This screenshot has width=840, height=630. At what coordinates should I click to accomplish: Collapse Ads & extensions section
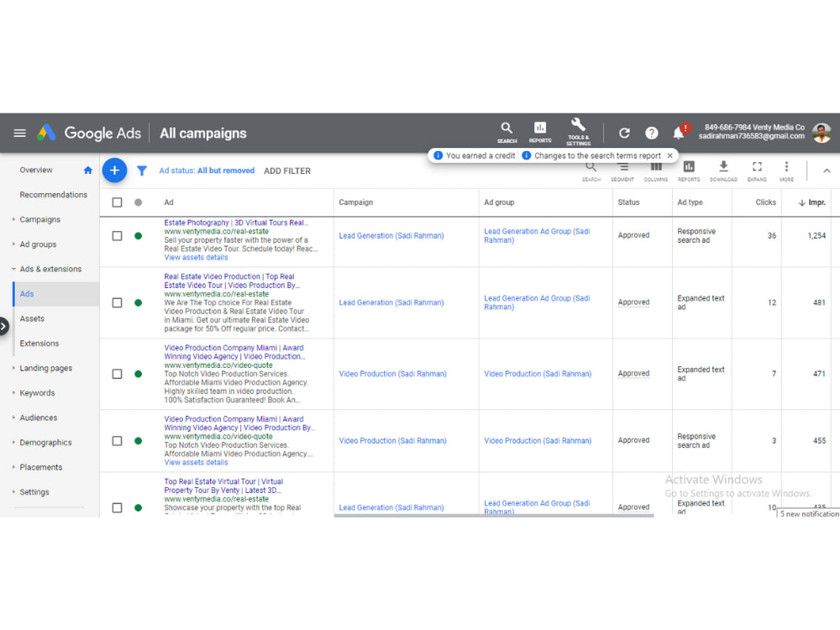(x=13, y=269)
